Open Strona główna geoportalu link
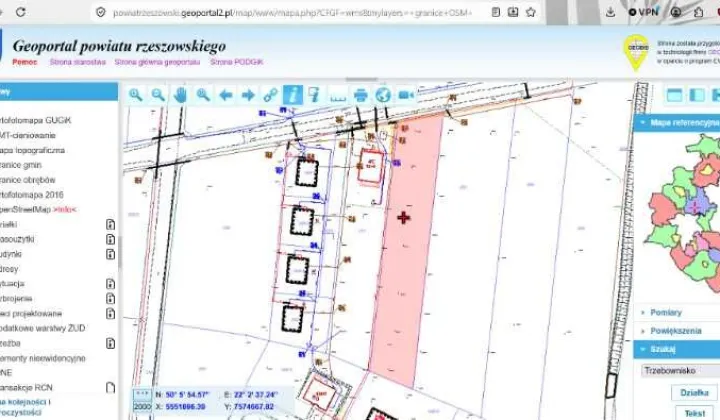The image size is (720, 420). (x=158, y=62)
